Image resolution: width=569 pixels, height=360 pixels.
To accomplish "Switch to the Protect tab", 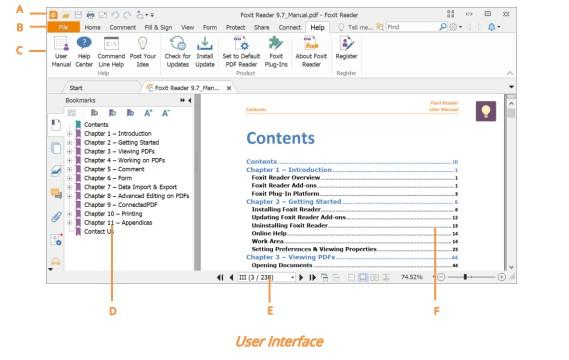I will [x=236, y=27].
